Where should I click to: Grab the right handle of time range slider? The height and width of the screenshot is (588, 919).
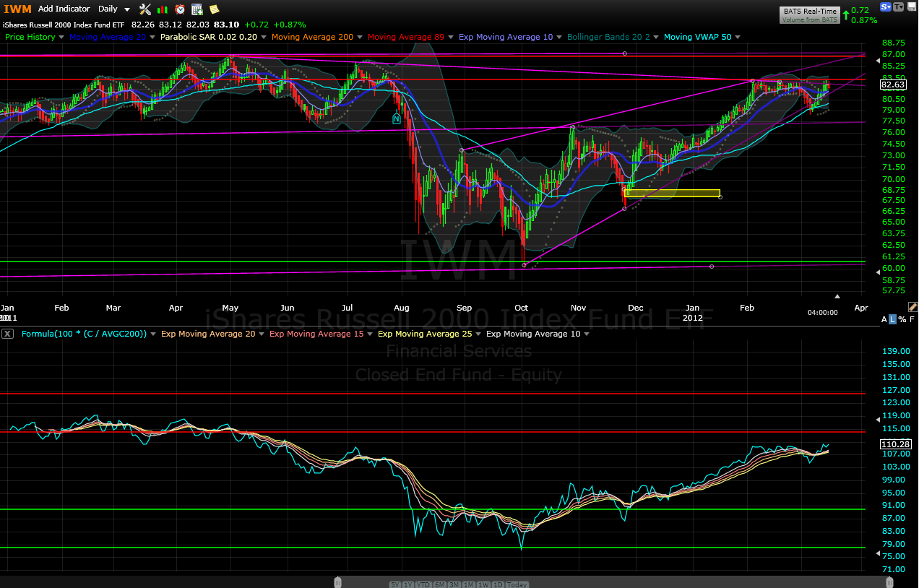pos(890,582)
